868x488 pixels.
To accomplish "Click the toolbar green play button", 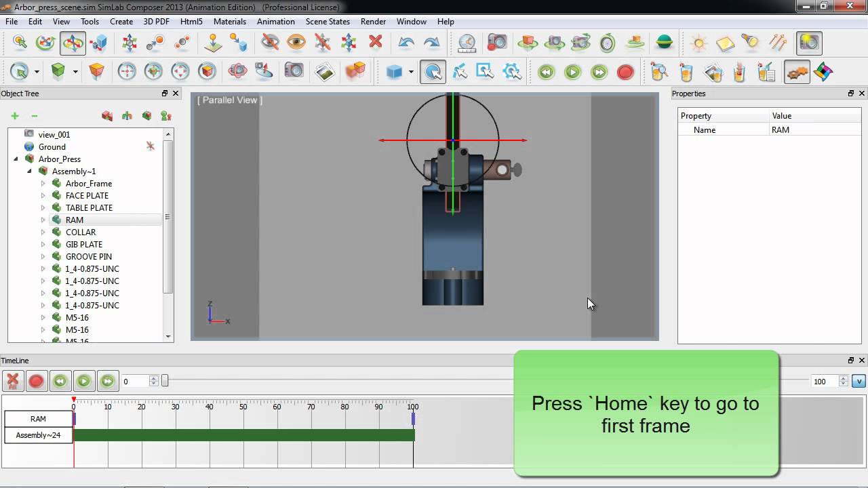I will click(x=572, y=72).
